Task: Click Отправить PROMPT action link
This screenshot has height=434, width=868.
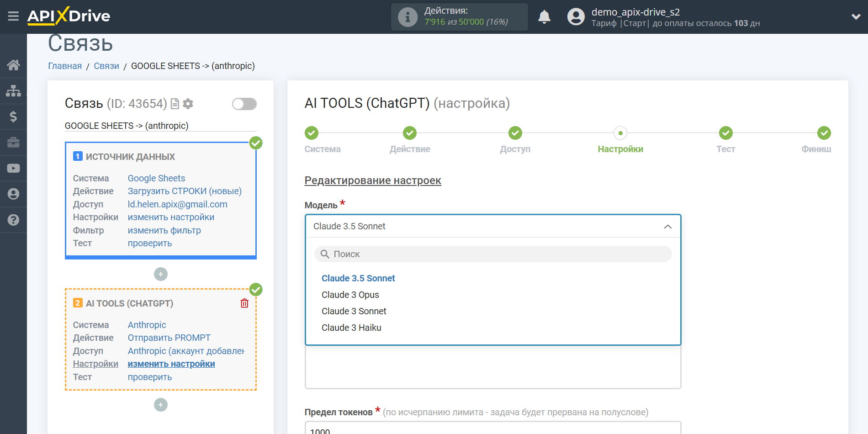Action: tap(169, 338)
